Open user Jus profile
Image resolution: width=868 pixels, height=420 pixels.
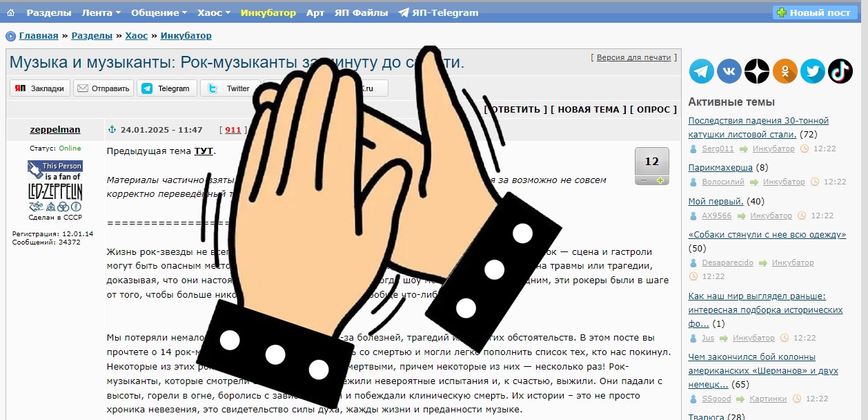tap(708, 338)
